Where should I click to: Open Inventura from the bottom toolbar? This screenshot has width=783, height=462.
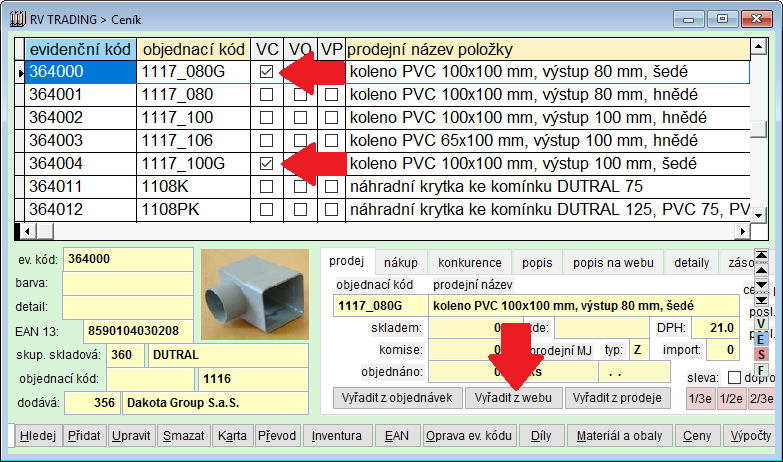point(336,436)
